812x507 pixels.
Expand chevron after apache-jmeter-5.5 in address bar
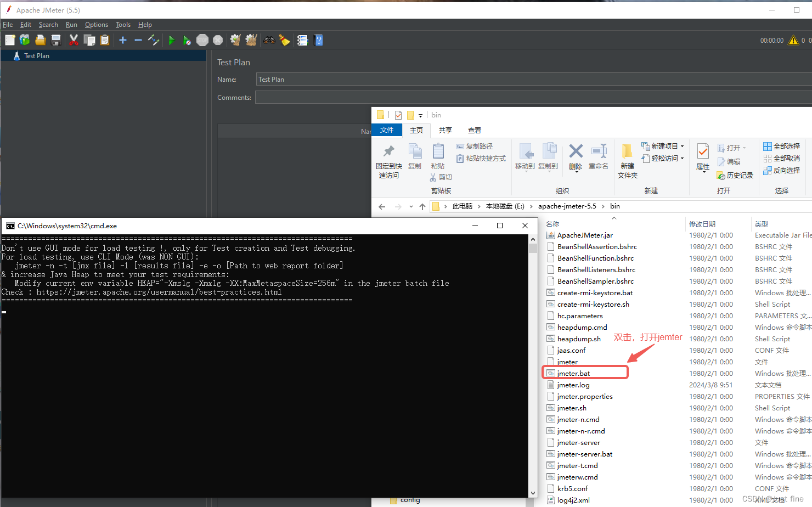[x=603, y=206]
